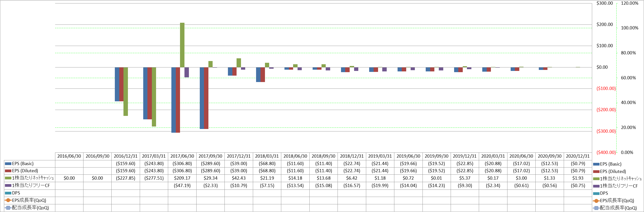Select the 2019/09/30 column header
Screen dimensions: 644x212
pos(437,156)
